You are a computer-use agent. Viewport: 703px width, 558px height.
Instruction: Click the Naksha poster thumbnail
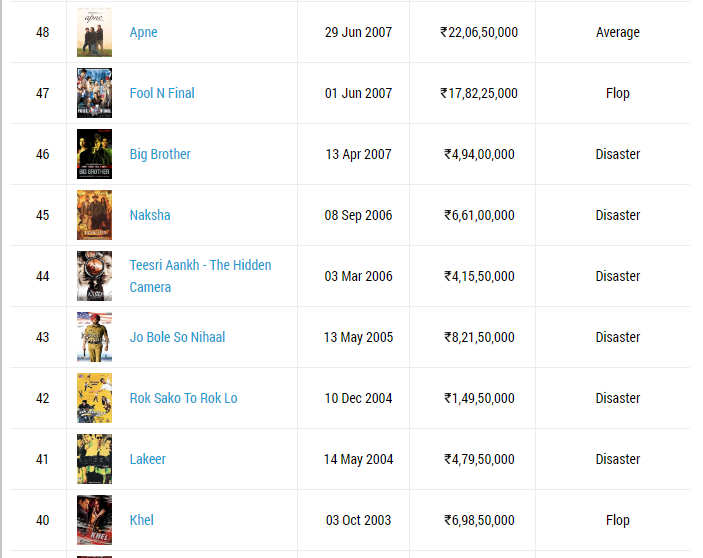click(x=94, y=215)
